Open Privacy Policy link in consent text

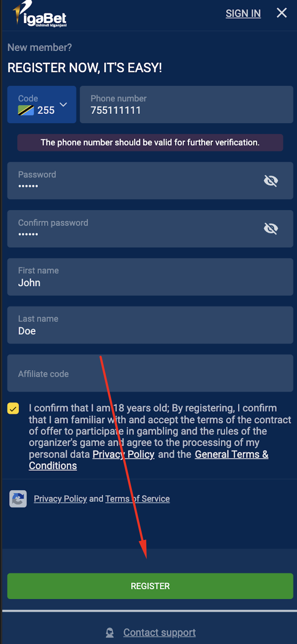click(x=123, y=454)
